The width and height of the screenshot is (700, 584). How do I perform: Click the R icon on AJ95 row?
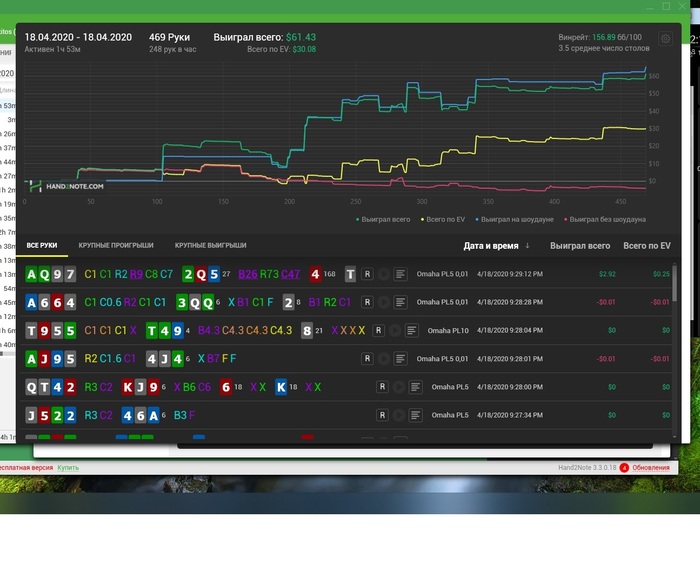pos(367,359)
